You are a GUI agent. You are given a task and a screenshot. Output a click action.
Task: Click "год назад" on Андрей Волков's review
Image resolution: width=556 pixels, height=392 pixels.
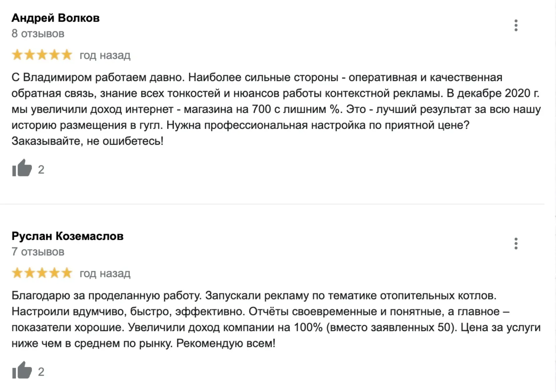[x=105, y=55]
